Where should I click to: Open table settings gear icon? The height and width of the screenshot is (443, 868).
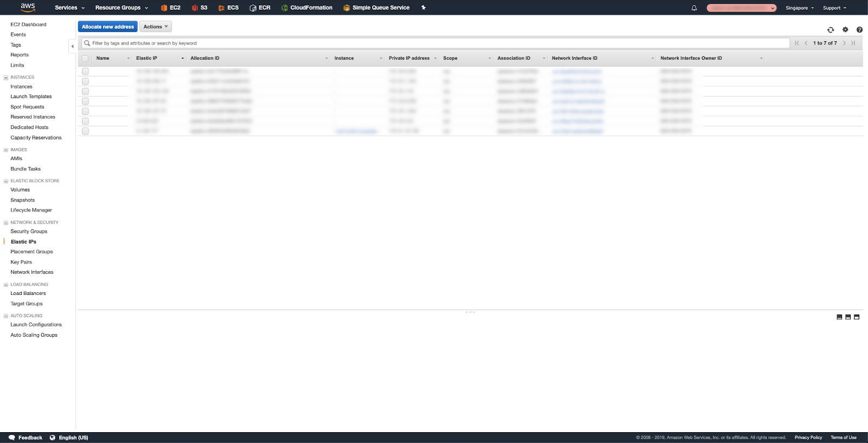(x=845, y=30)
